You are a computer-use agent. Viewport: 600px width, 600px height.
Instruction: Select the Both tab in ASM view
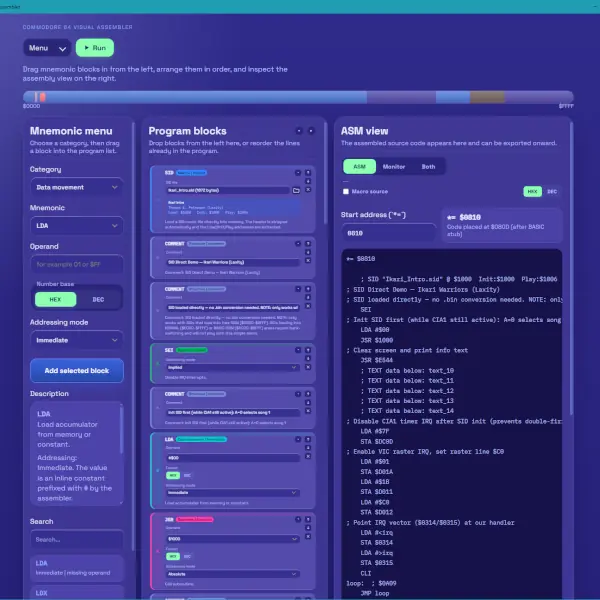pyautogui.click(x=428, y=166)
